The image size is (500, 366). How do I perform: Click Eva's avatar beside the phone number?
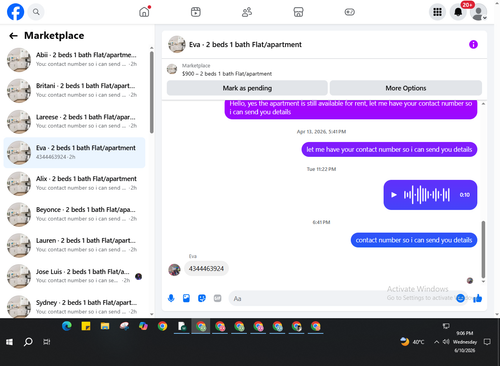(174, 269)
